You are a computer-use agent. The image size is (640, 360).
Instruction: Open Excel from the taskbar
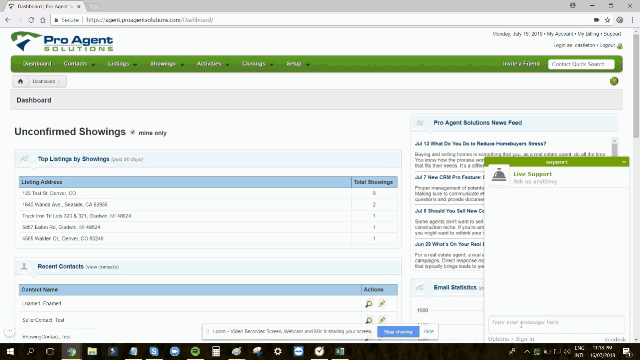tap(340, 351)
